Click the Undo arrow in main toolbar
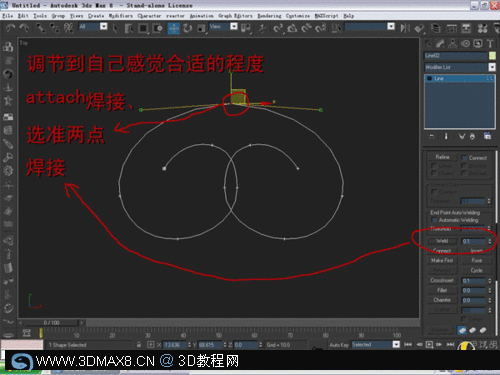500x375 pixels. click(x=11, y=28)
